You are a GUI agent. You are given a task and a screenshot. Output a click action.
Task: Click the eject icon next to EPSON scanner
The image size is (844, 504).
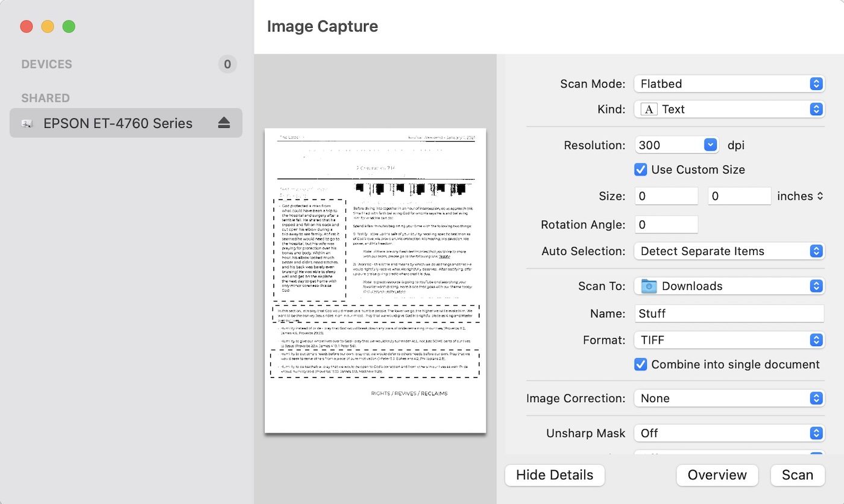point(224,123)
